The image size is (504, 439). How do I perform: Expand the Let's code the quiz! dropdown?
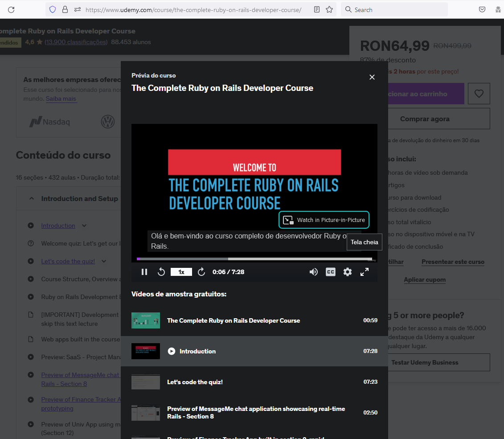(x=104, y=261)
